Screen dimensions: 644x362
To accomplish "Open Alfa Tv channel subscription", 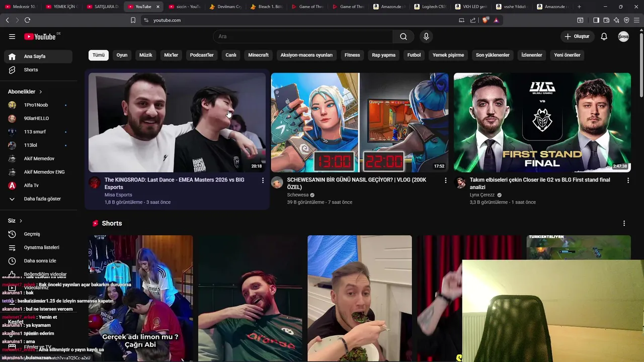I will (38, 186).
